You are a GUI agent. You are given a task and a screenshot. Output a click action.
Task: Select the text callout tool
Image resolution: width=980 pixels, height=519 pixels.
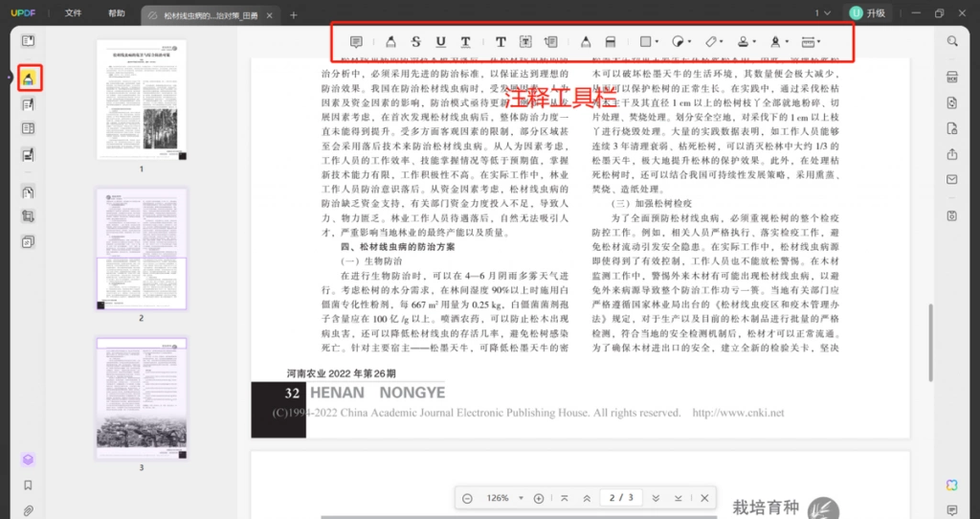tap(550, 42)
